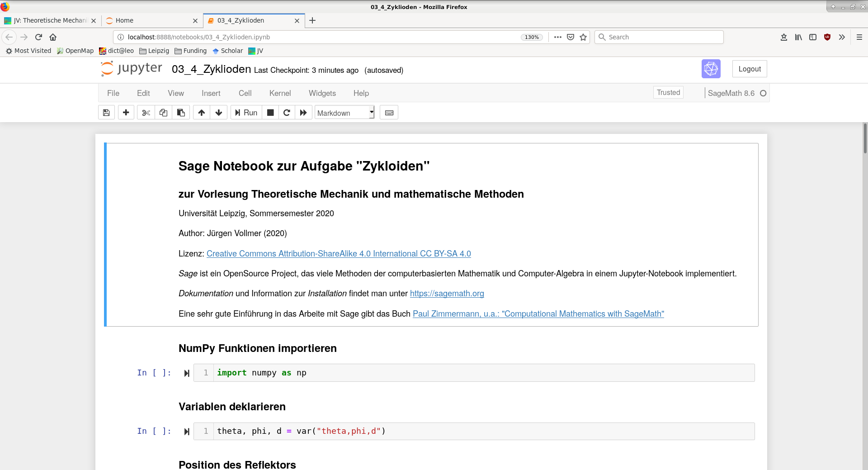Screen dimensions: 868x470
Task: Open the Creative Commons license link
Action: click(x=339, y=254)
